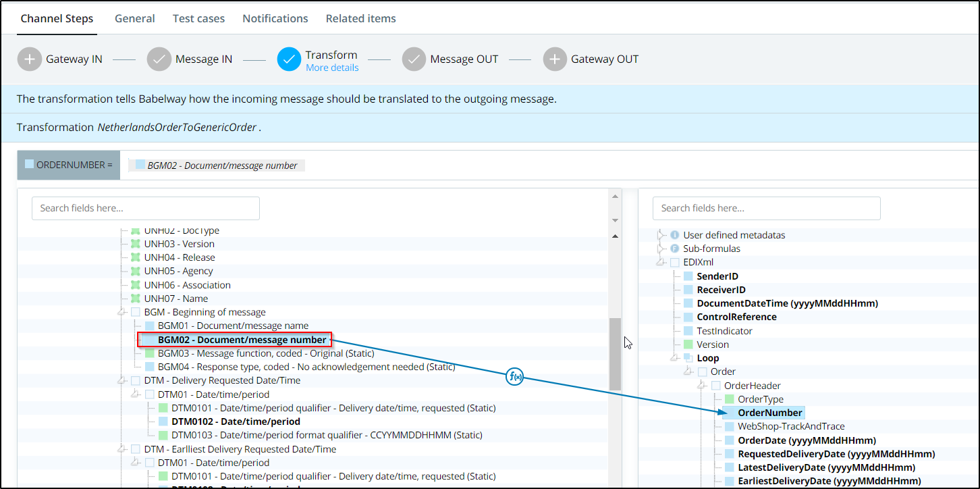Click green icon beside UNH05 - Agency

tap(136, 271)
